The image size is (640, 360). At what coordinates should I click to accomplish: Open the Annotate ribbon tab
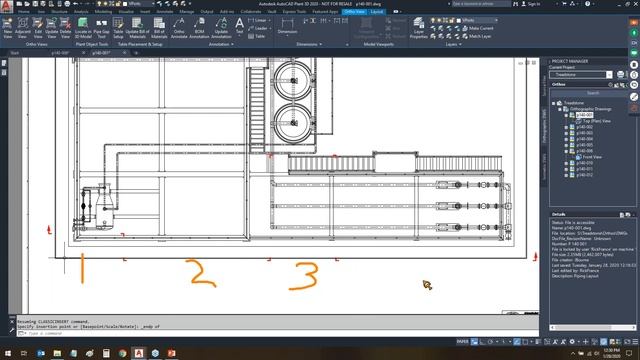point(164,12)
